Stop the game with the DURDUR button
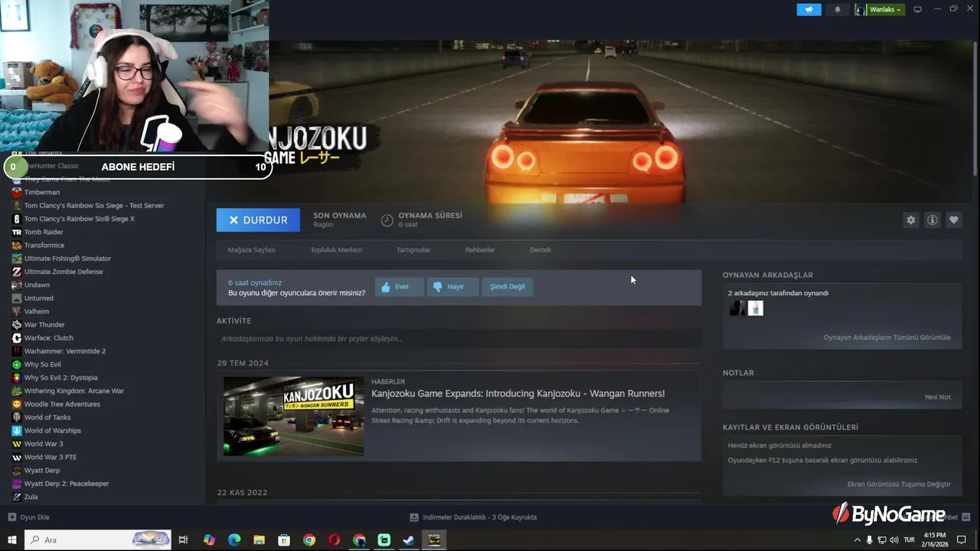 click(258, 220)
